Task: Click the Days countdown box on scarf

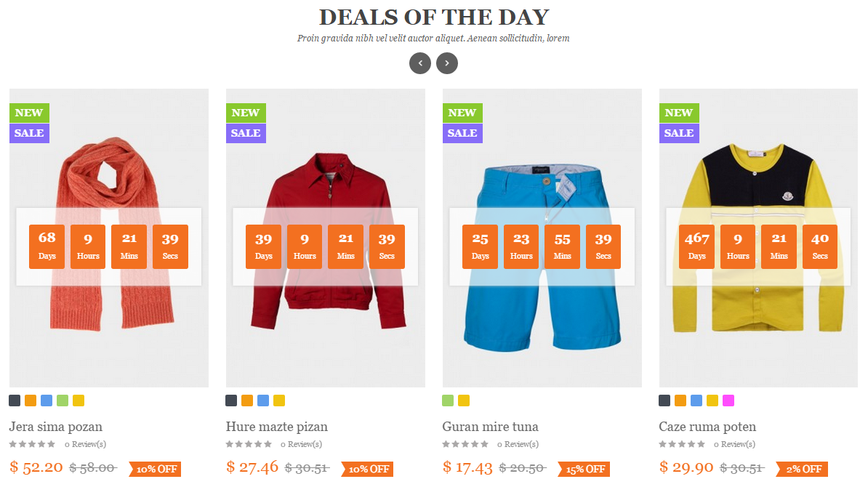Action: [x=47, y=246]
